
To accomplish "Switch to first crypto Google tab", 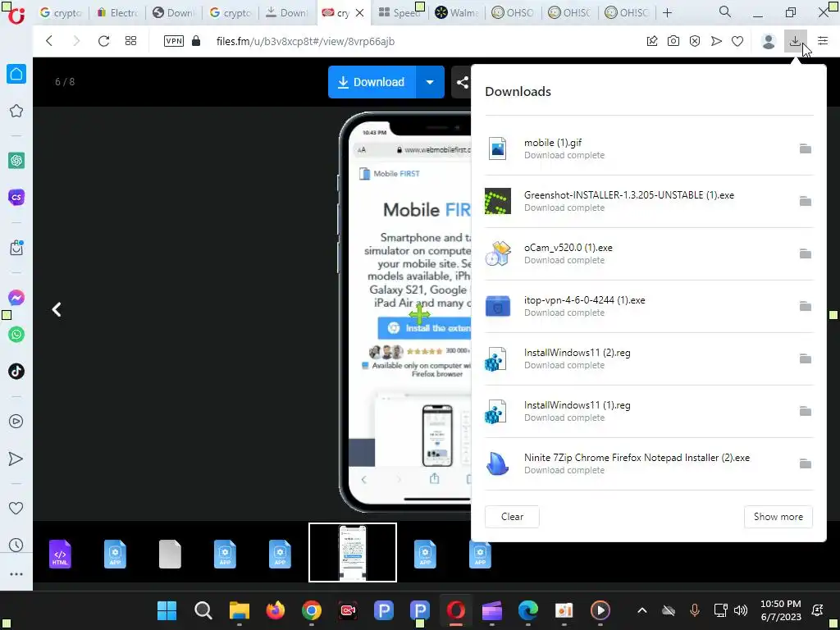I will [x=61, y=13].
